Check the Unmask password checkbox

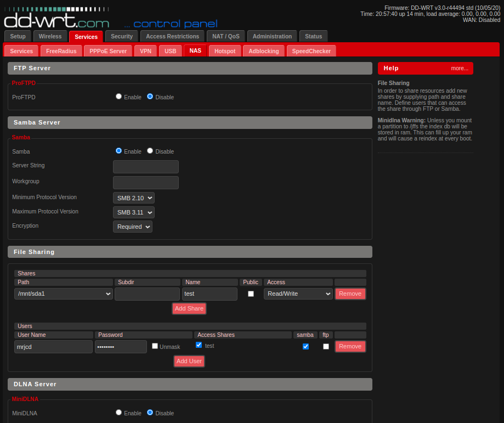pyautogui.click(x=155, y=346)
